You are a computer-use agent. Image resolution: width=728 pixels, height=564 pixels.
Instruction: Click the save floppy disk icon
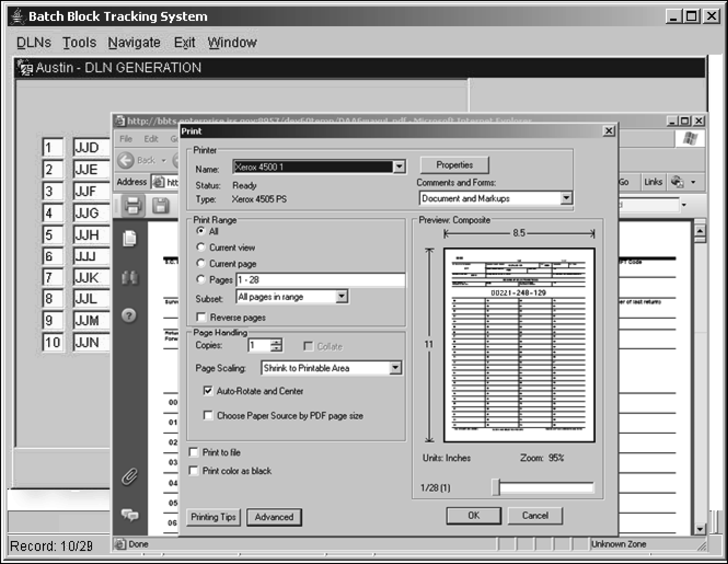coord(160,206)
